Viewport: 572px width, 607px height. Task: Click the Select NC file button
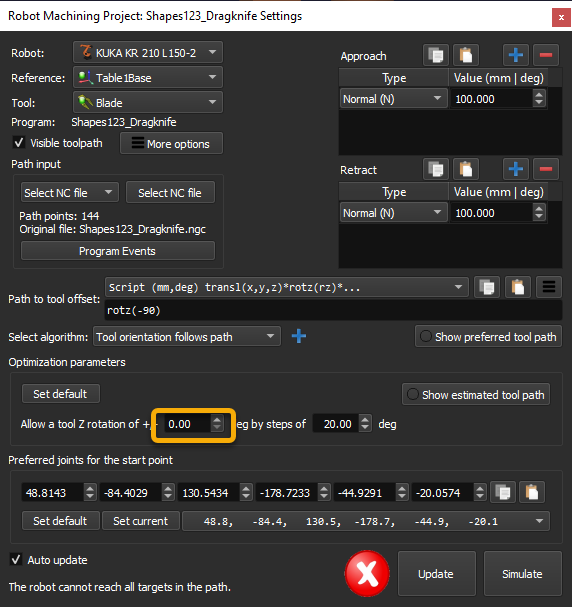[170, 192]
